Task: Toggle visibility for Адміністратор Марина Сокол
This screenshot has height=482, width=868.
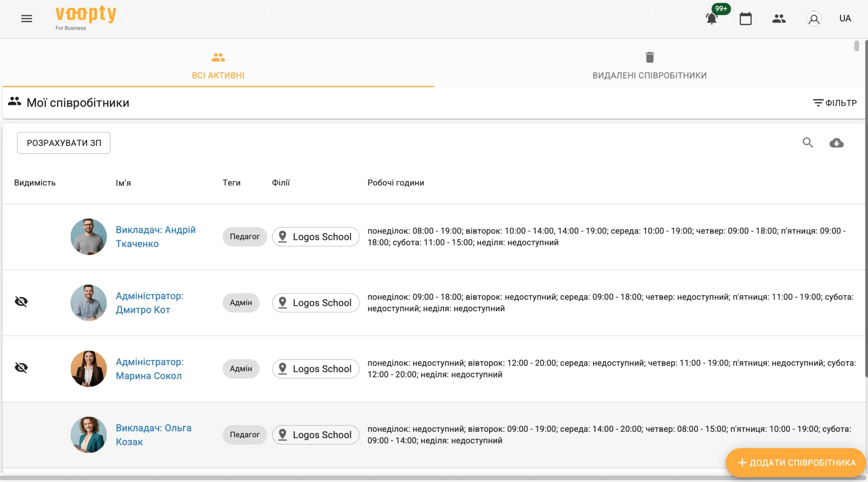Action: point(21,368)
